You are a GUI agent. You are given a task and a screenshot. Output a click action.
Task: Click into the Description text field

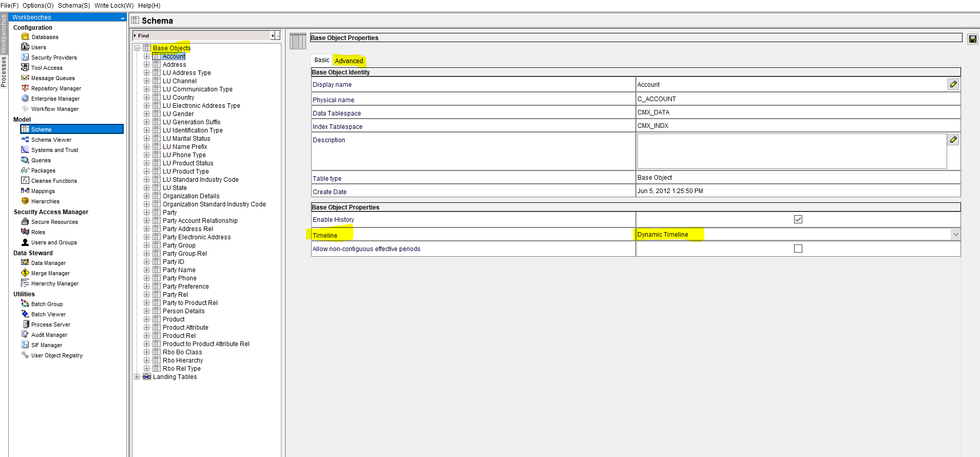[792, 151]
